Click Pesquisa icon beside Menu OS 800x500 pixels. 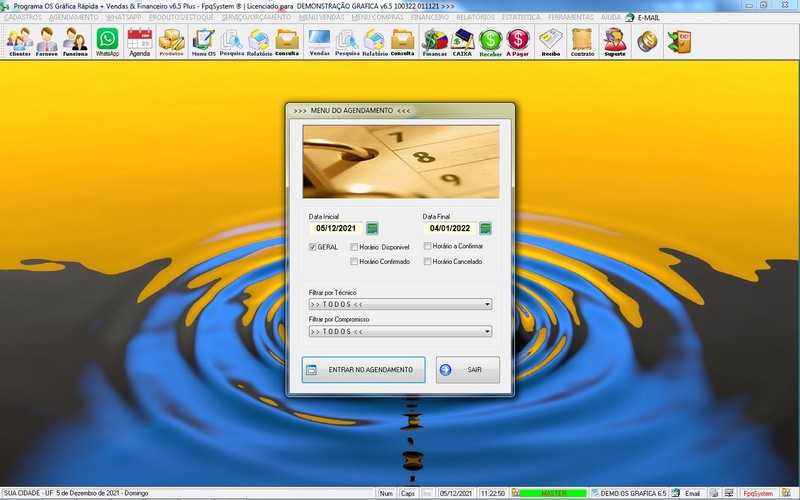232,42
